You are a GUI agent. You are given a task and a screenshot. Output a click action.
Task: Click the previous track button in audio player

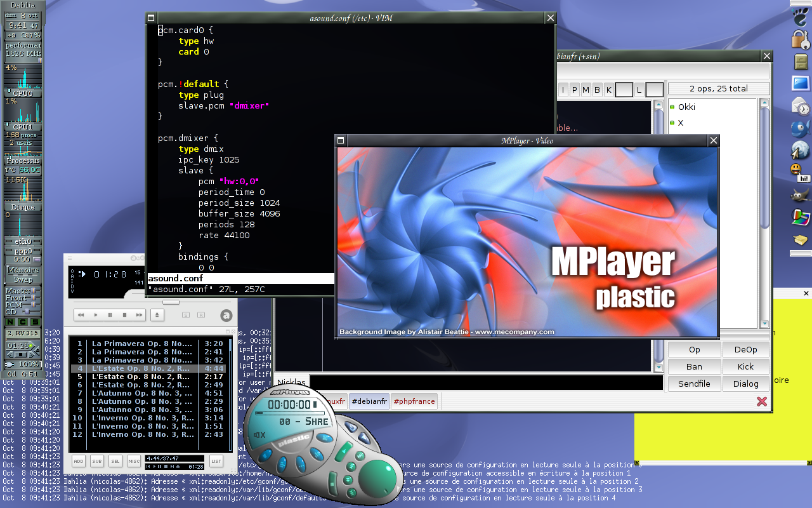pos(81,315)
